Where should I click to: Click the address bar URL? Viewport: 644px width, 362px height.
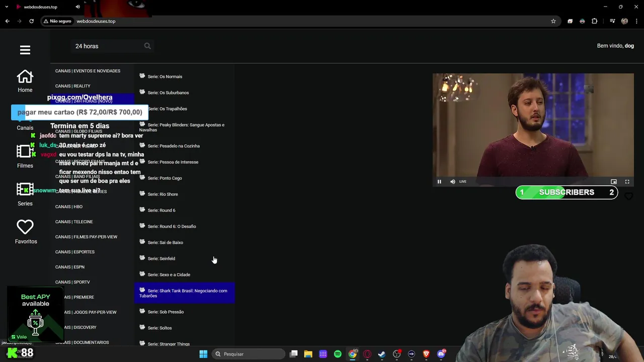pos(96,21)
